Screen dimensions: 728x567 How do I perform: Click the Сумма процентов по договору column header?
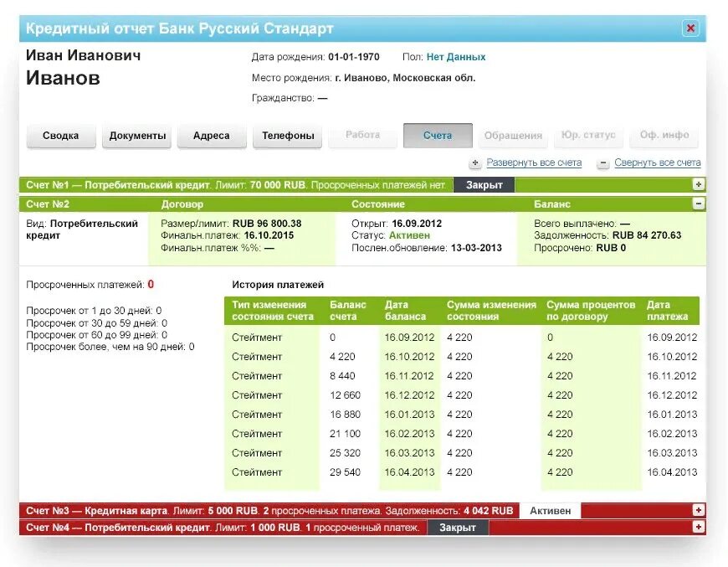pyautogui.click(x=591, y=311)
